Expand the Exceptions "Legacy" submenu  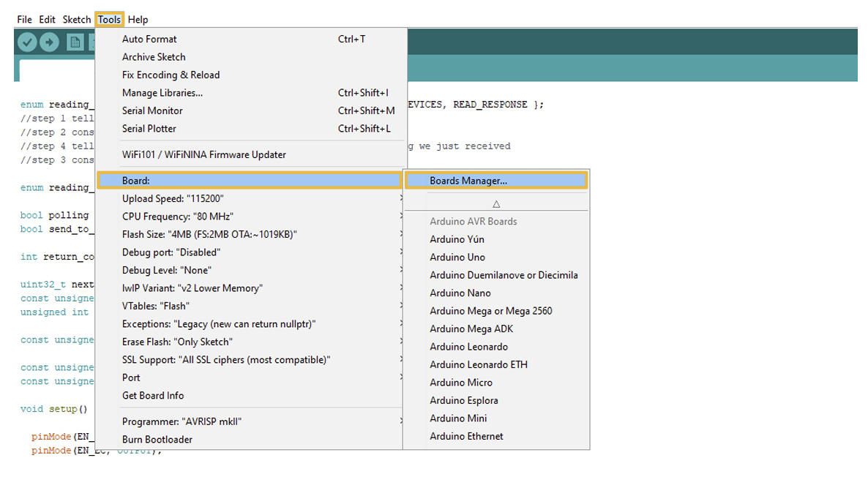tap(251, 323)
